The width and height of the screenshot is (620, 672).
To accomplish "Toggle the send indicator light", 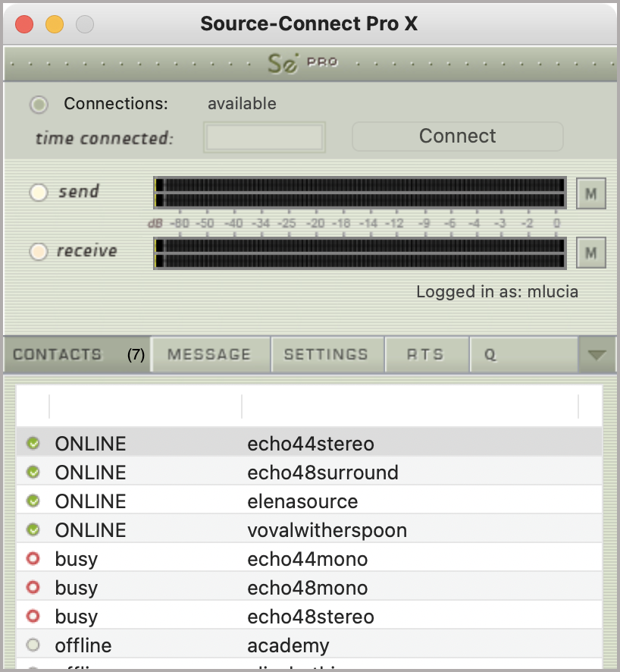I will [38, 193].
